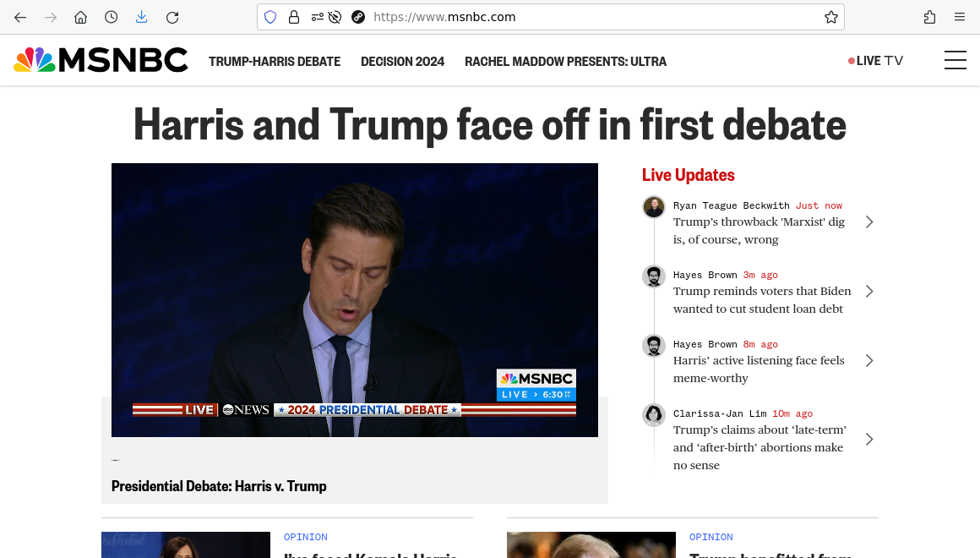Click the presidential debate video thumbnail
The image size is (980, 558).
pyautogui.click(x=354, y=300)
